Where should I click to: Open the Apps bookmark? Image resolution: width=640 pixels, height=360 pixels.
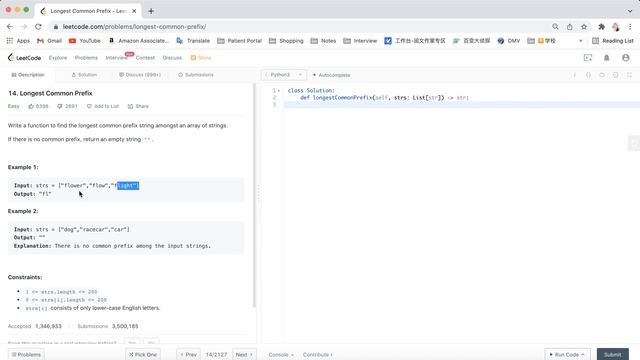point(18,41)
